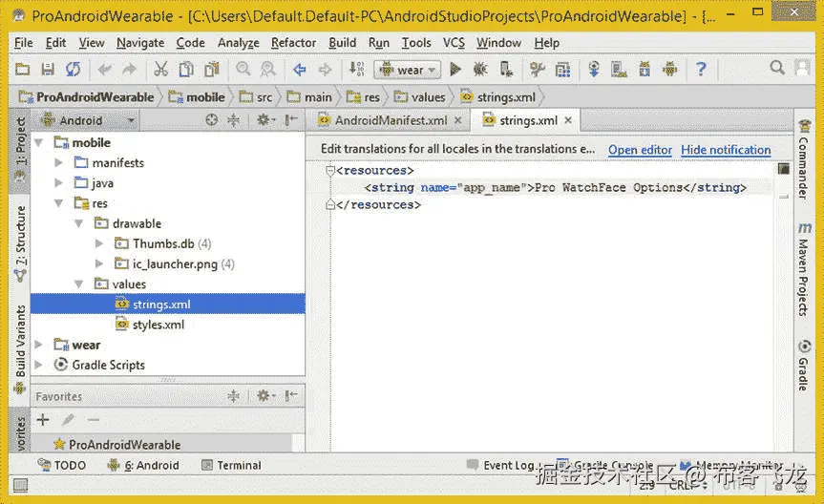Click the Add favorites plus icon
The width and height of the screenshot is (824, 504).
(43, 419)
